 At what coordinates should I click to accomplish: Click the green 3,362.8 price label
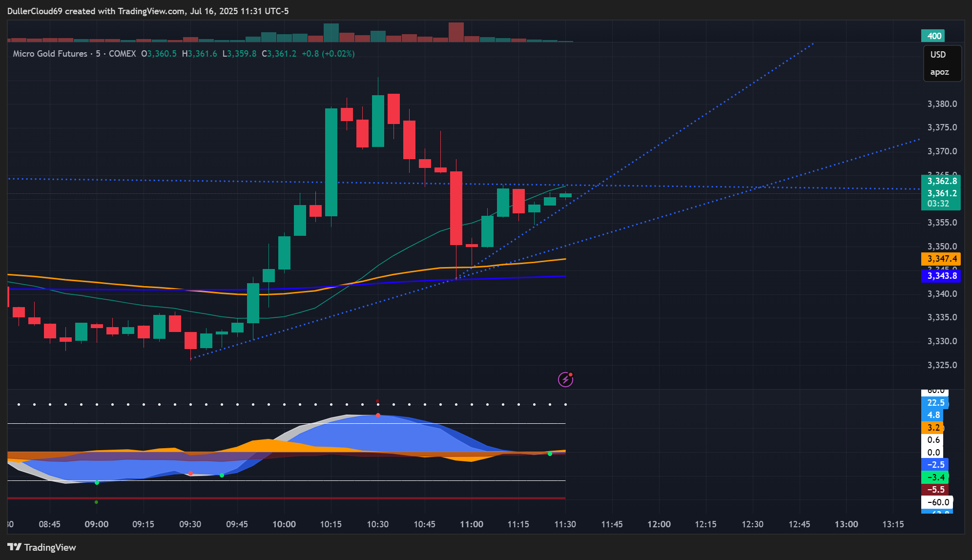click(941, 181)
